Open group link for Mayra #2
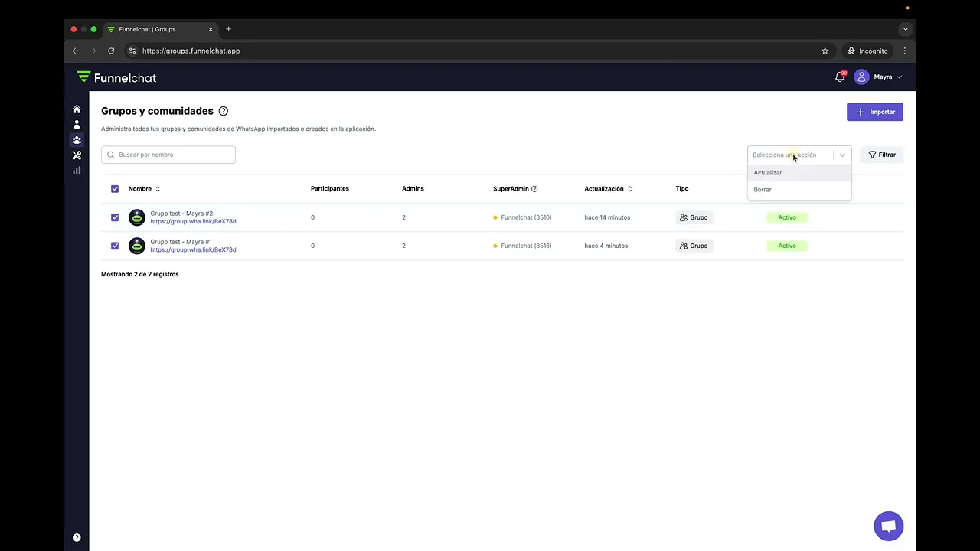The width and height of the screenshot is (980, 551). coord(193,221)
